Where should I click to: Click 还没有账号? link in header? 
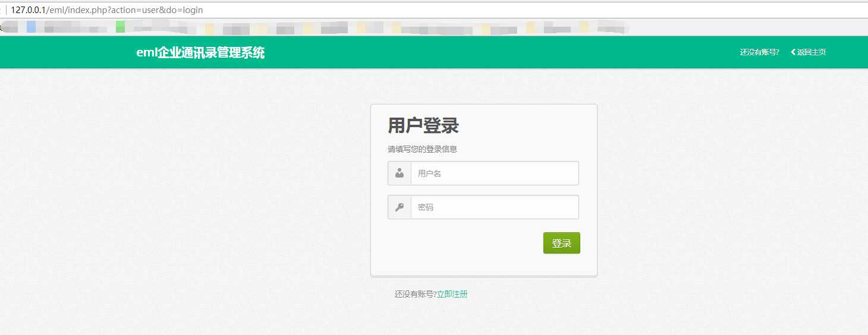759,52
